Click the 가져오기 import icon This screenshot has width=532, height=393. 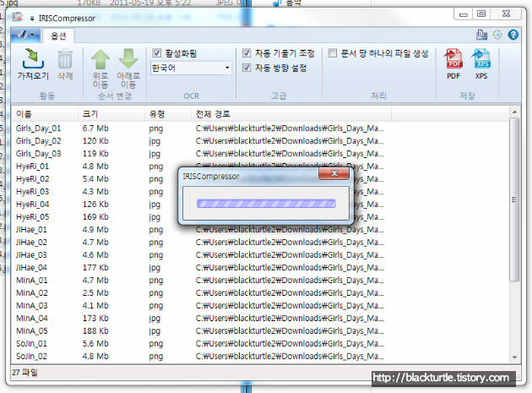point(33,59)
